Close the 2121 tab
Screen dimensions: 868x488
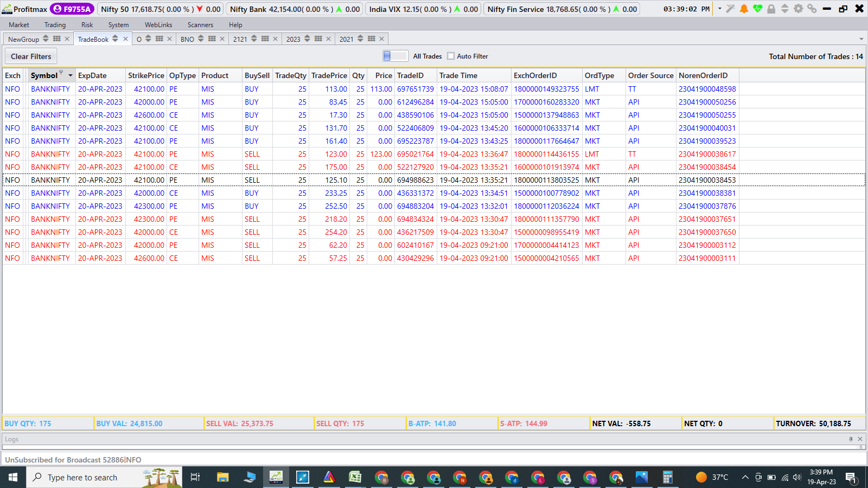click(x=275, y=38)
